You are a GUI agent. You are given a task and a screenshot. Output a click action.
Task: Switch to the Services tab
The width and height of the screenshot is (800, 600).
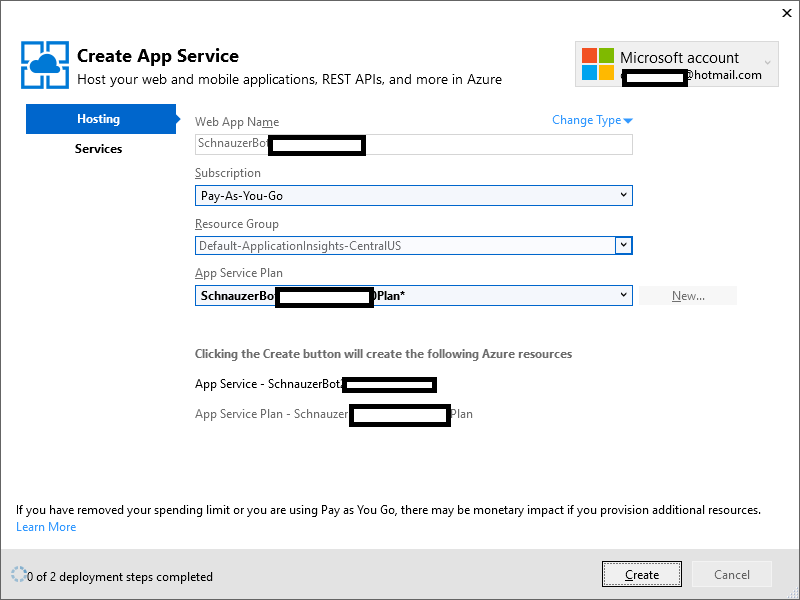coord(98,149)
